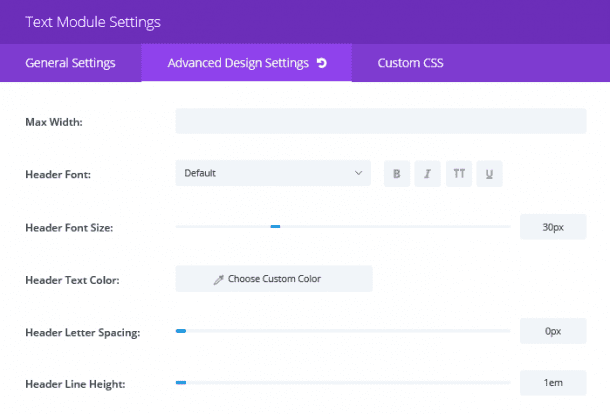Toggle uppercase TT for the header font

coord(459,174)
